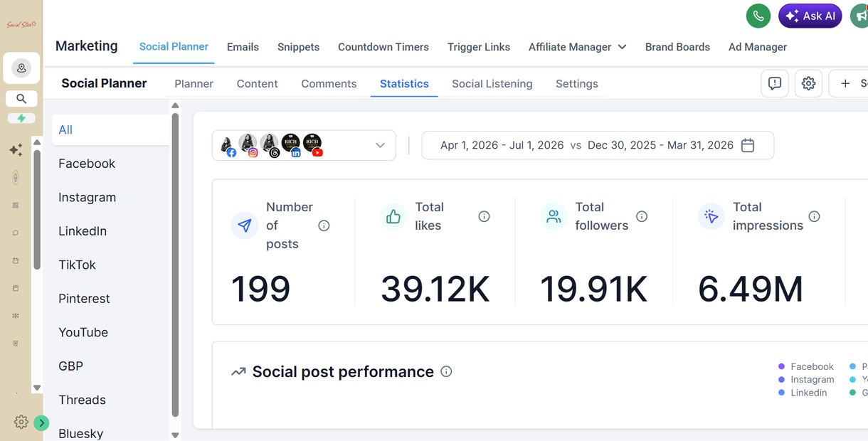Open Social Planner settings gear button
The height and width of the screenshot is (441, 868).
[x=808, y=83]
